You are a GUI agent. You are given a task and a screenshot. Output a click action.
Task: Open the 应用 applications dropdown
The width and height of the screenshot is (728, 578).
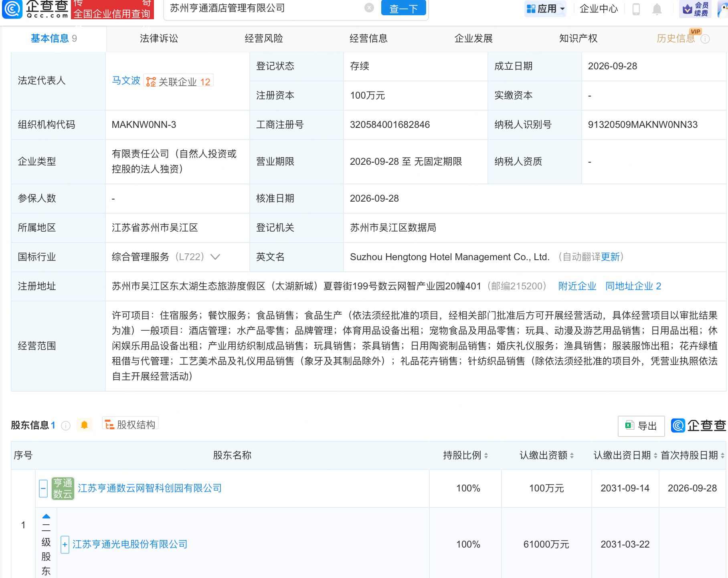(545, 9)
